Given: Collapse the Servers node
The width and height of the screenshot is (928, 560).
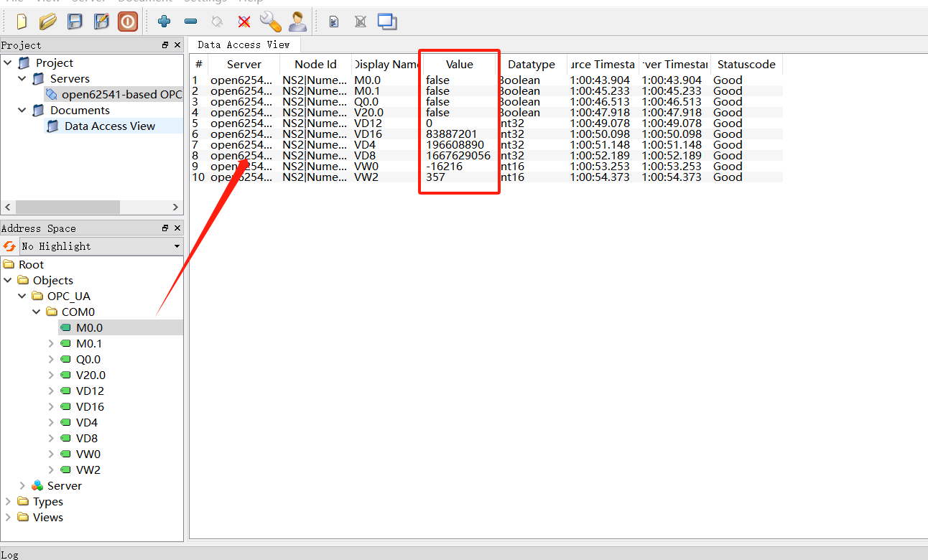Looking at the screenshot, I should coord(22,79).
